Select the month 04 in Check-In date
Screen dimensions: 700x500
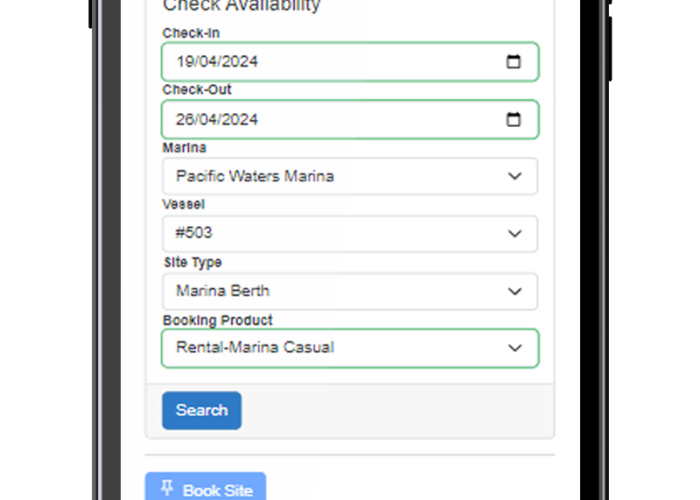point(208,62)
